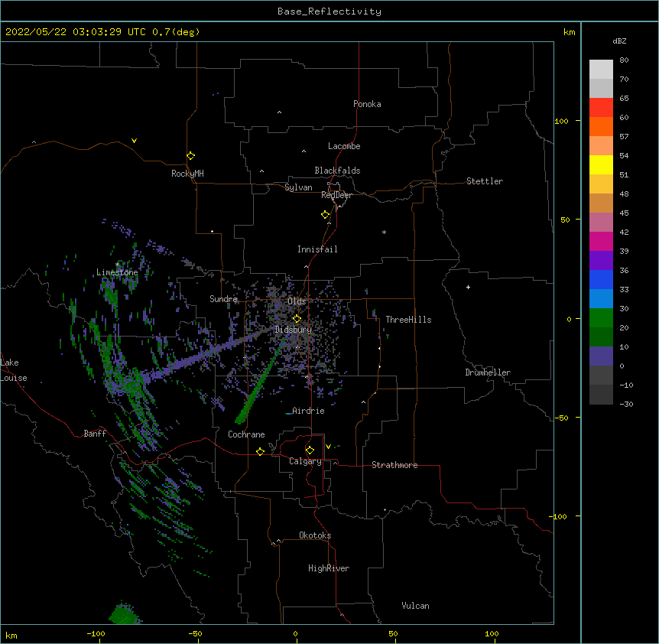Click the RedDeer city label
This screenshot has width=659, height=644.
[336, 195]
